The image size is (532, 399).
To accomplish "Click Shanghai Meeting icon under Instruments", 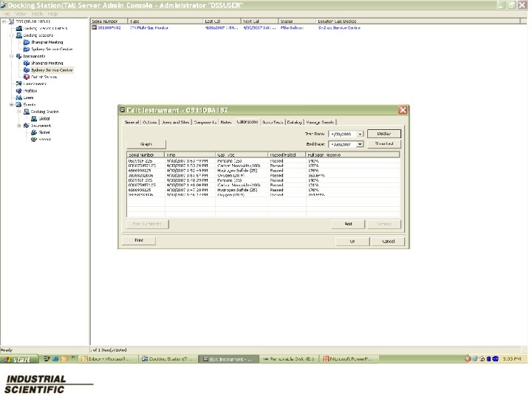I will tap(27, 63).
